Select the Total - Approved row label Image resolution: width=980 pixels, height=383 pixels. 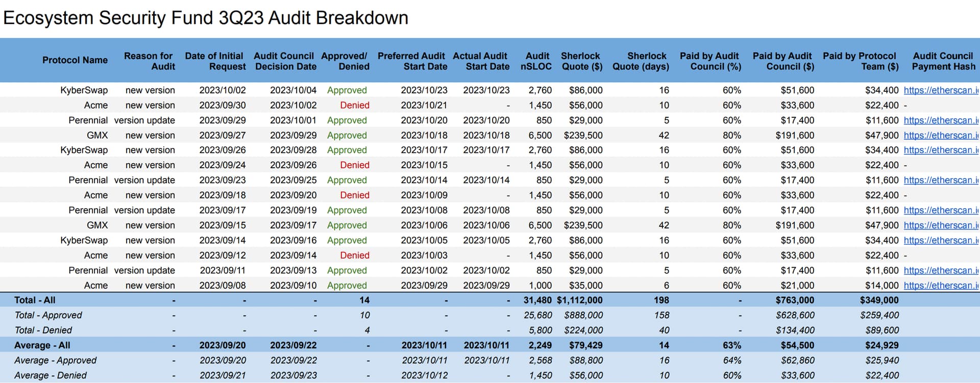pyautogui.click(x=48, y=315)
